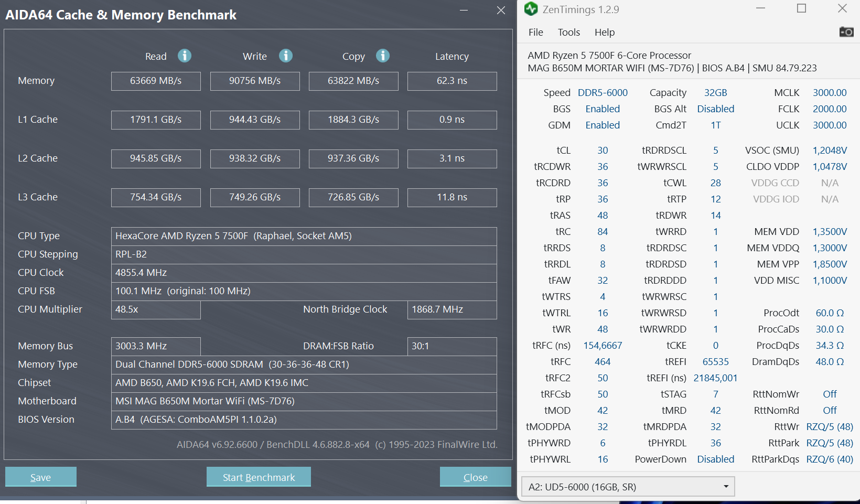Click the Close button in AIDA64

(476, 477)
